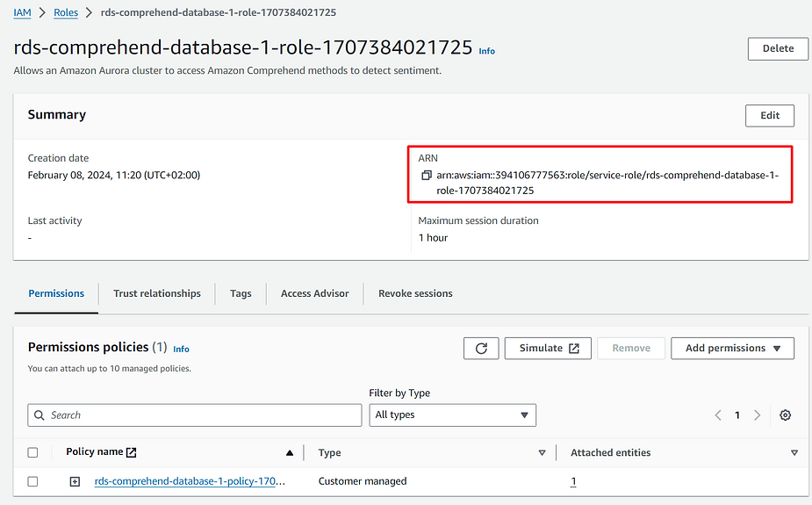The width and height of the screenshot is (812, 505).
Task: Refresh the permissions policies list
Action: click(481, 348)
